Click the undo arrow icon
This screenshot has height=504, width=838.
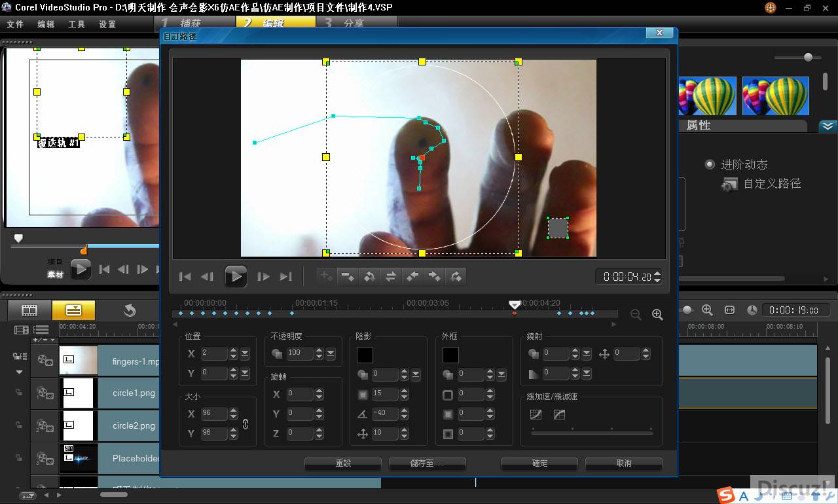pos(130,310)
